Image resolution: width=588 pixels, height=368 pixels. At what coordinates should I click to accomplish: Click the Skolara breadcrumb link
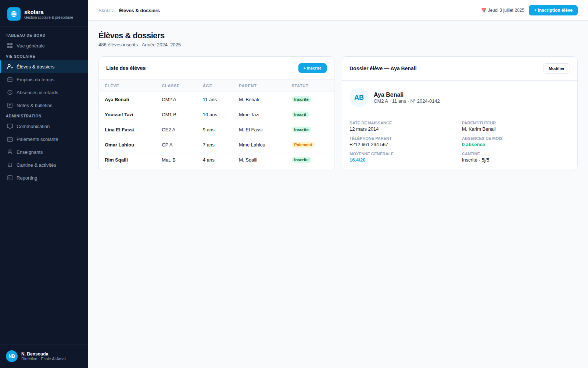pyautogui.click(x=107, y=10)
